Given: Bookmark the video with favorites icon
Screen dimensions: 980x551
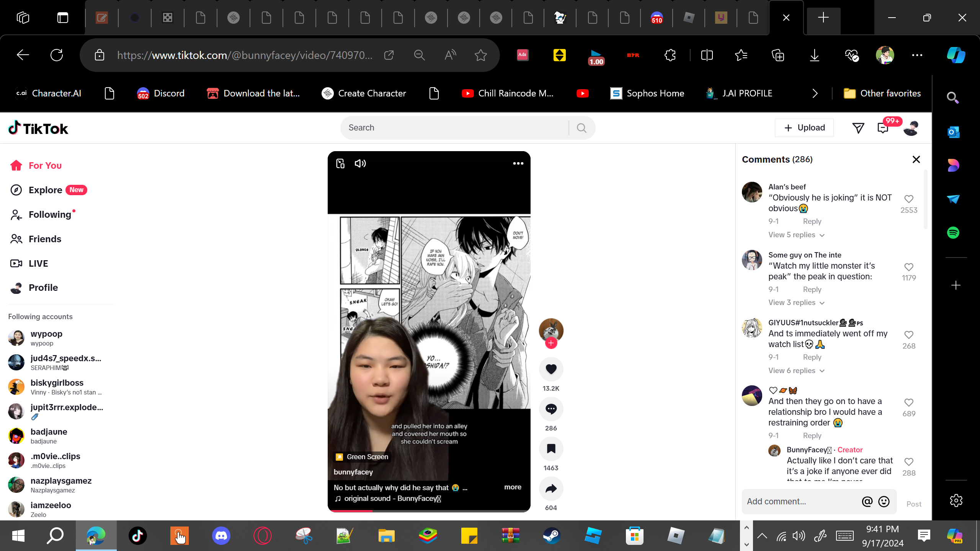Looking at the screenshot, I should click(551, 449).
